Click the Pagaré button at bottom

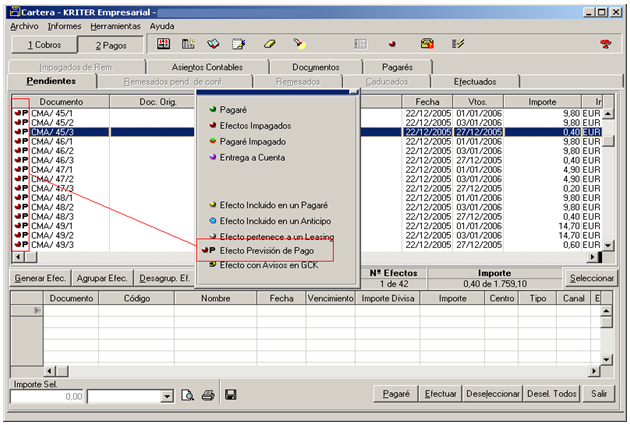(x=396, y=394)
